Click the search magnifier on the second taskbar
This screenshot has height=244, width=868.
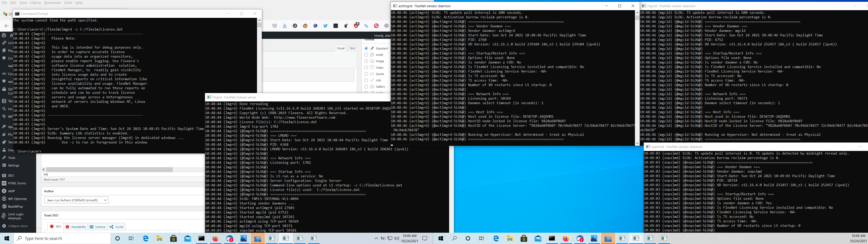click(454, 238)
